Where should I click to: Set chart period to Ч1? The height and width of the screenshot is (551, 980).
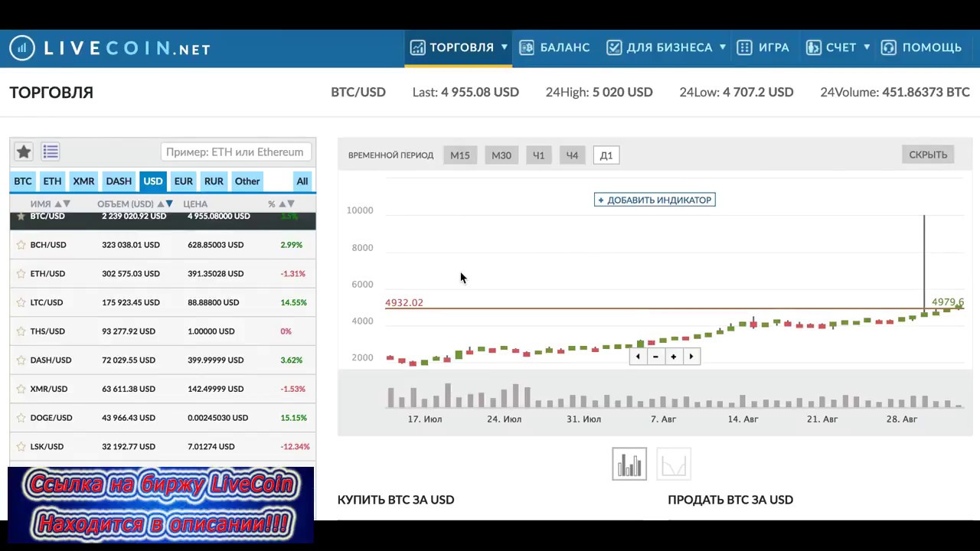coord(538,155)
